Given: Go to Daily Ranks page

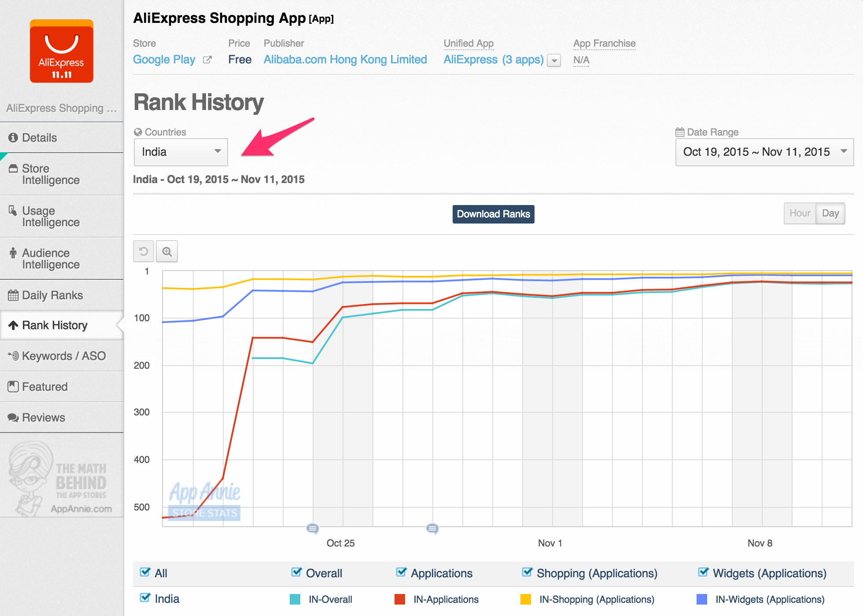Looking at the screenshot, I should coord(62,295).
